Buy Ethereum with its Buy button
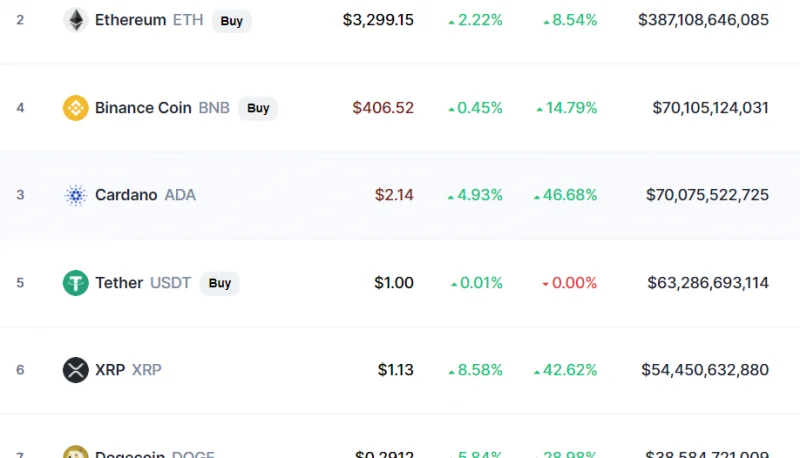800x458 pixels. 232,21
